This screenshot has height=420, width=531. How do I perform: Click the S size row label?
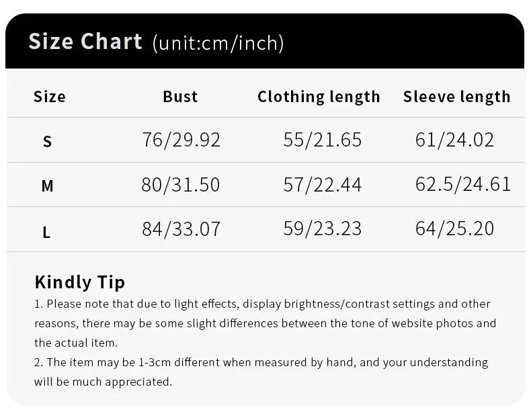pos(47,141)
